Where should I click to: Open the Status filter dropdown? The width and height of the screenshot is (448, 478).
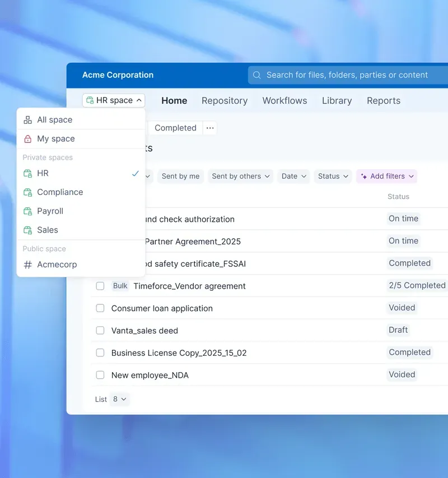click(333, 176)
